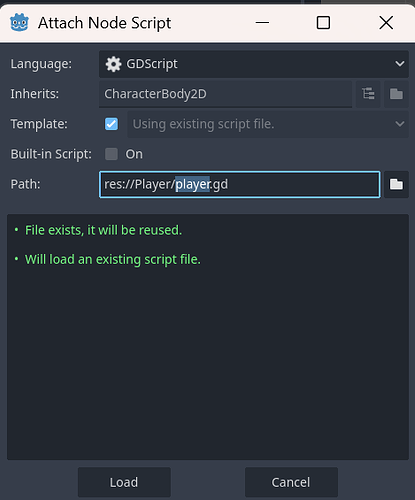
Task: Enable the Built-in Script checkbox
Action: (x=111, y=154)
